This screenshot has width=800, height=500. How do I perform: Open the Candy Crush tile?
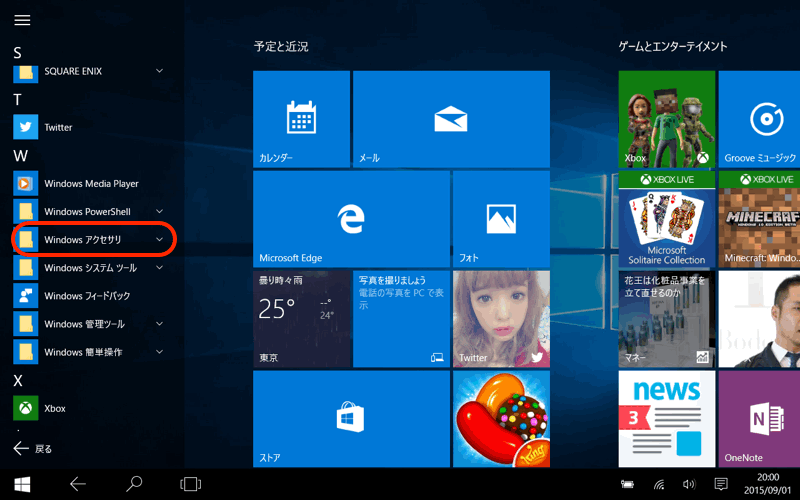pyautogui.click(x=500, y=418)
